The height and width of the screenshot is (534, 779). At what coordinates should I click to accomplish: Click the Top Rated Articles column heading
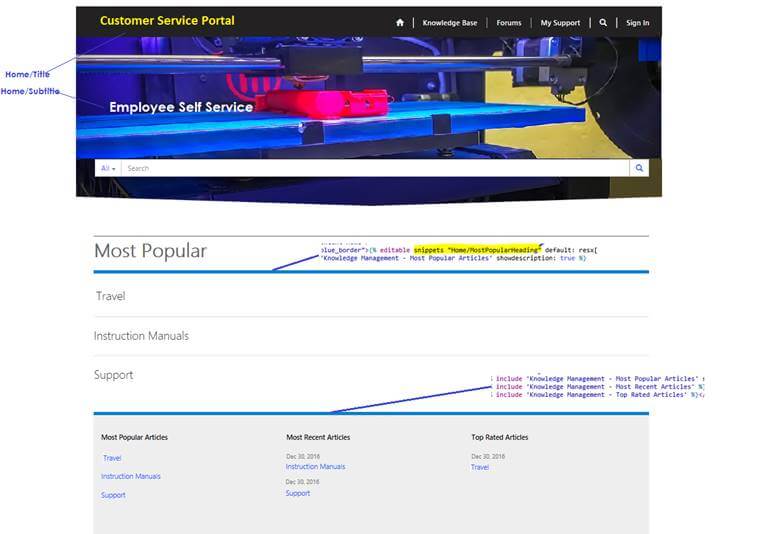pyautogui.click(x=499, y=437)
